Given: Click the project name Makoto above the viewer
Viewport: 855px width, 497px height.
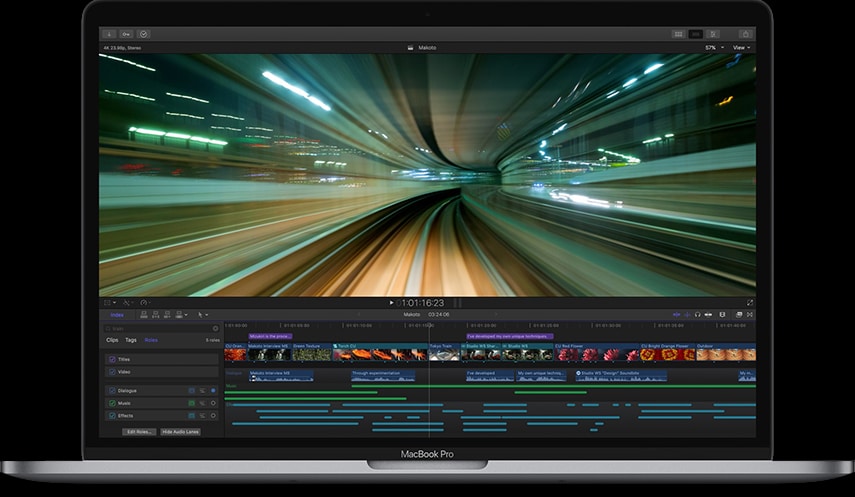Looking at the screenshot, I should tap(427, 48).
